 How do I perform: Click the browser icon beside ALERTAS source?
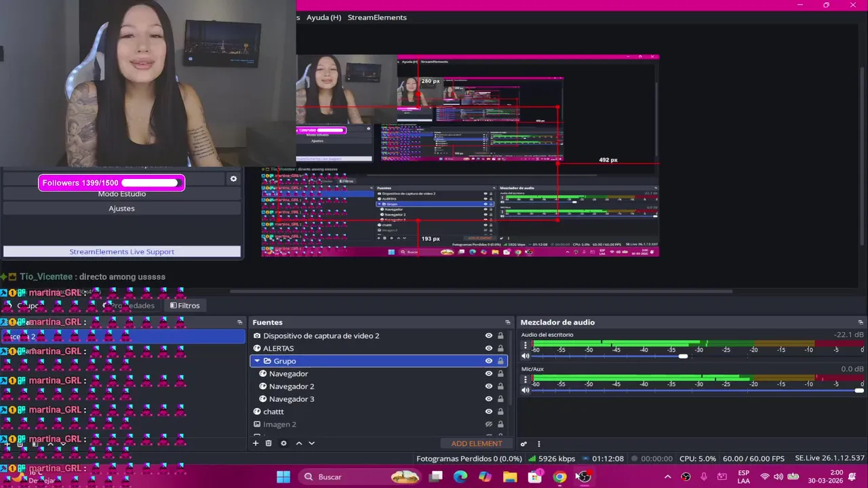[x=257, y=348]
